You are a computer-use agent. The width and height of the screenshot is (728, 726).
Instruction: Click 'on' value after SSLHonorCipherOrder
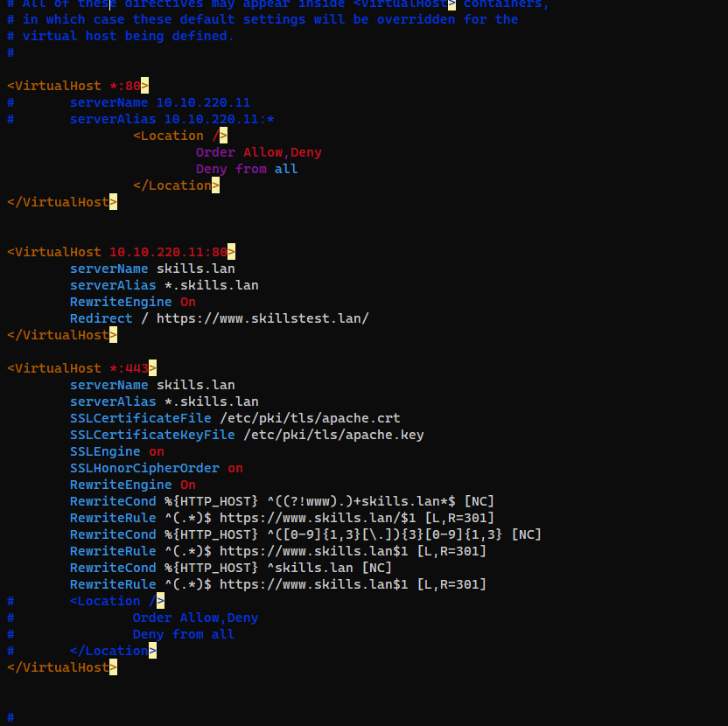tap(235, 468)
